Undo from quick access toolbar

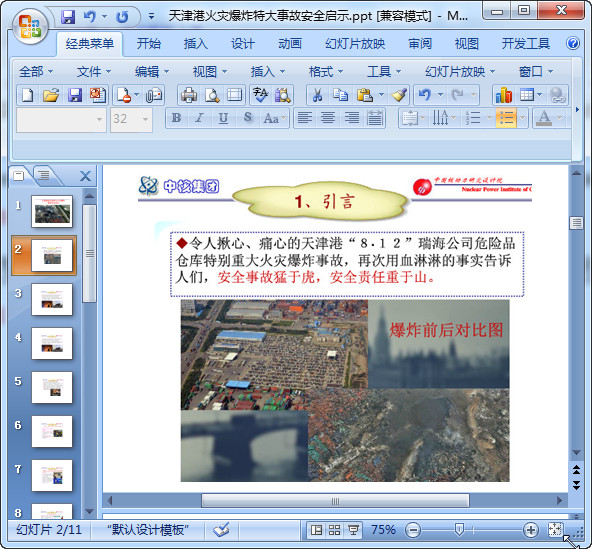[90, 17]
